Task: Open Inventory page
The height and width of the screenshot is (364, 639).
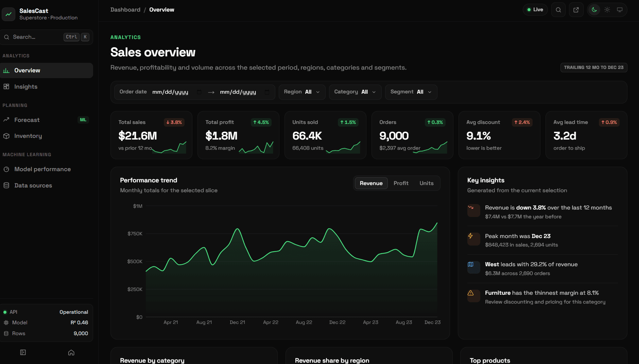Action: point(47,136)
